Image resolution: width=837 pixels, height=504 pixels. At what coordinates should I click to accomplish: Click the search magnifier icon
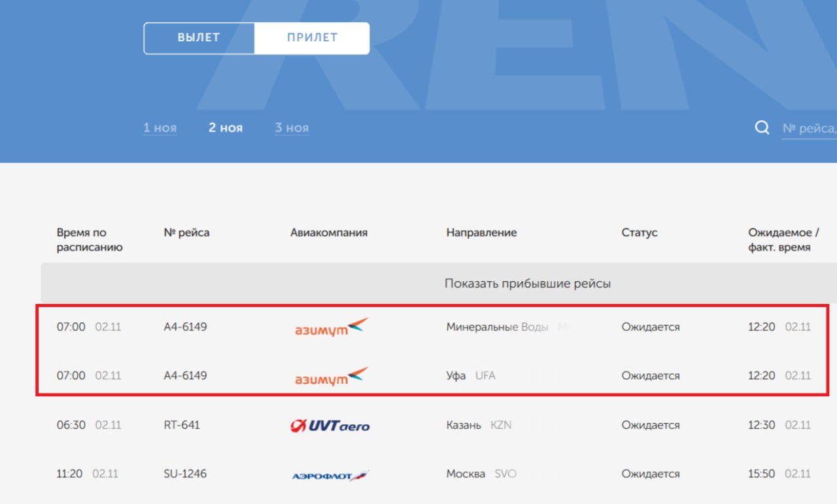762,128
